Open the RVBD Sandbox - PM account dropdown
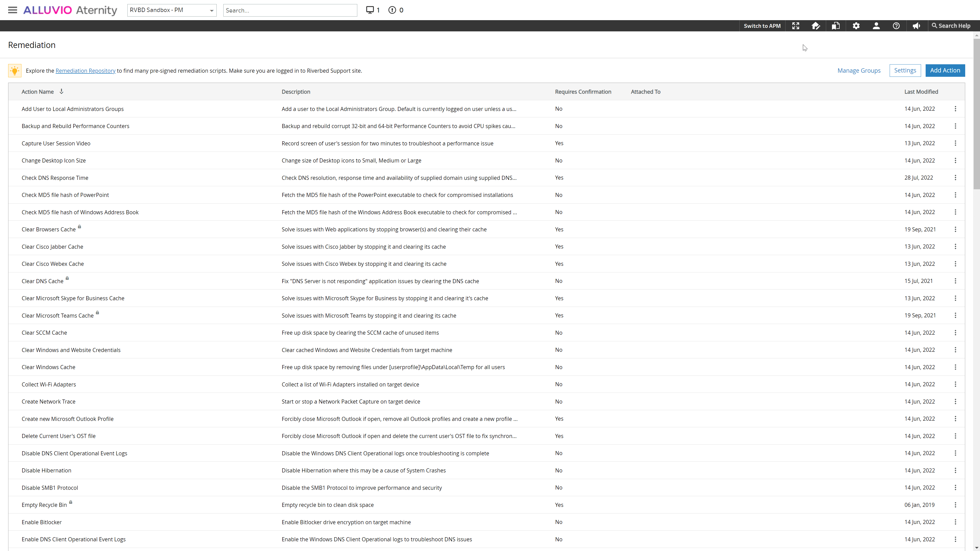The width and height of the screenshot is (980, 551). click(x=172, y=10)
